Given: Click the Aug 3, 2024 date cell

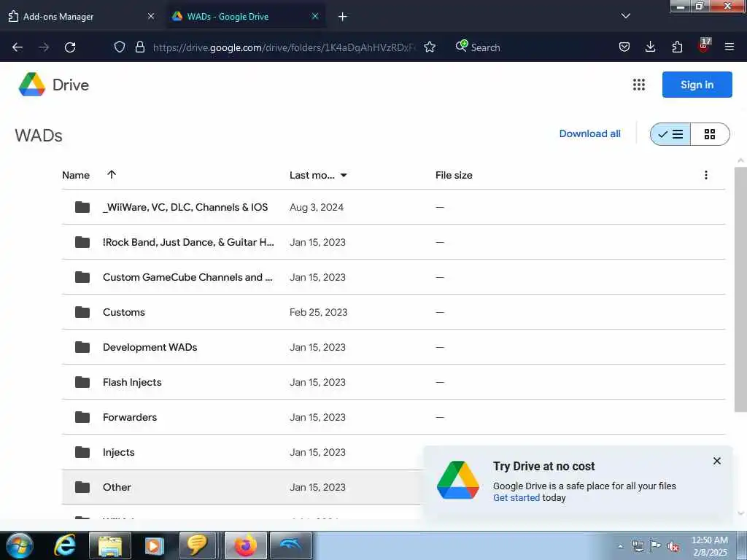Looking at the screenshot, I should pyautogui.click(x=317, y=207).
